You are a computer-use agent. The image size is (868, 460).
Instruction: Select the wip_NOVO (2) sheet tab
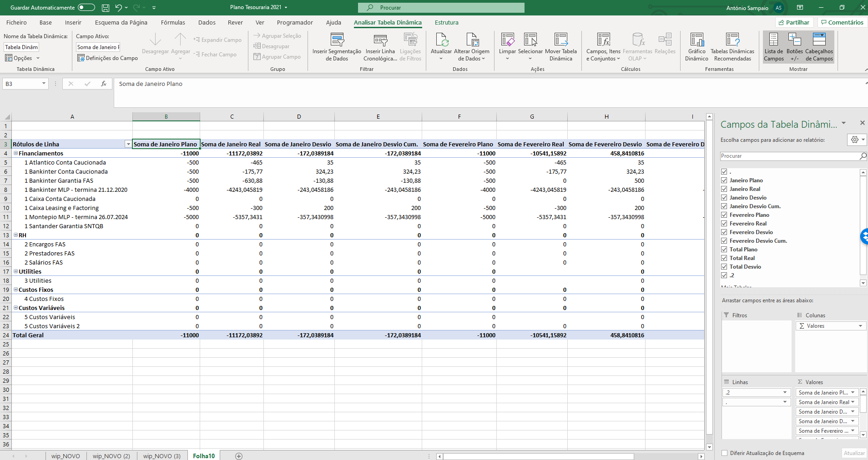pos(111,456)
